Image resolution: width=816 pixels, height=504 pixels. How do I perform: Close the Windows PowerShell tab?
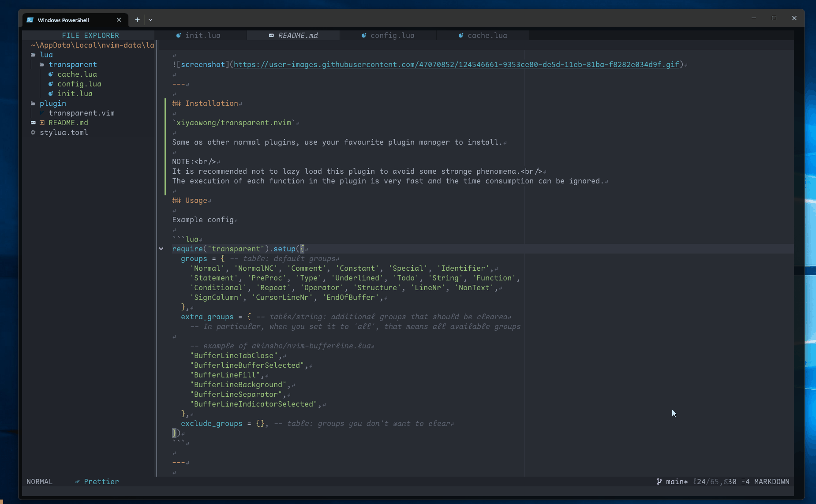pos(119,20)
